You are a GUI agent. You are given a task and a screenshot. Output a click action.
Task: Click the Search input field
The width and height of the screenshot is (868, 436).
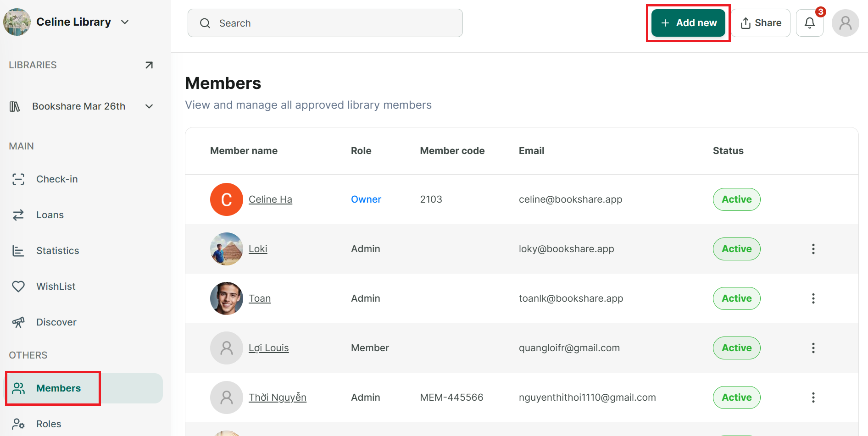tap(325, 23)
